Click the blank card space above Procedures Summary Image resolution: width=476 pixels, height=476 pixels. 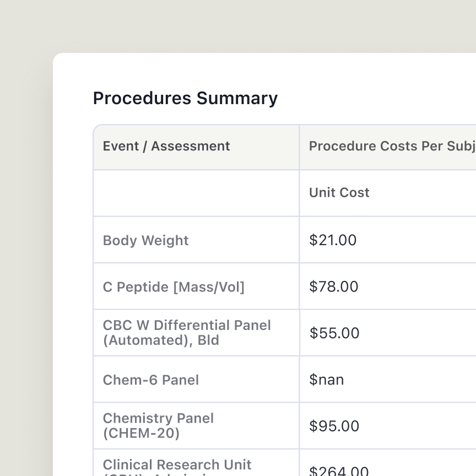click(x=220, y=71)
